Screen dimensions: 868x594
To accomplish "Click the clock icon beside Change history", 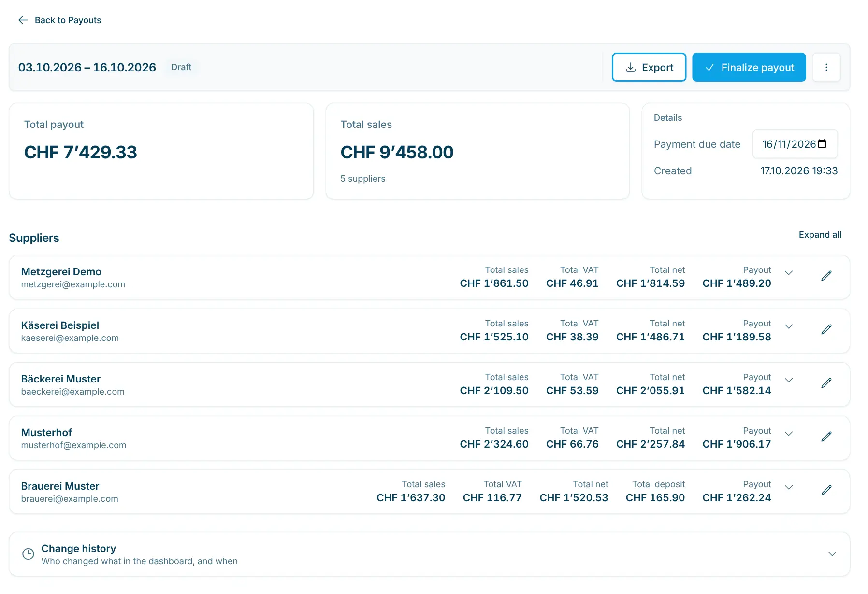I will (29, 554).
